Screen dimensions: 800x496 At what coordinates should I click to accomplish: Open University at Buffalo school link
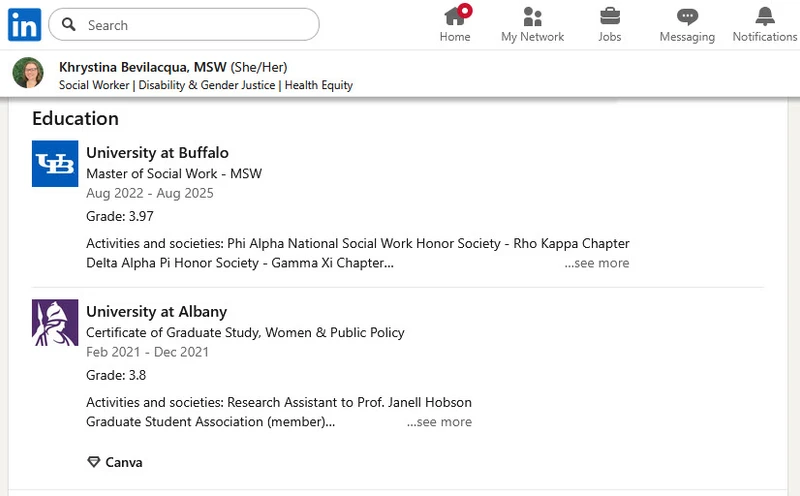(x=157, y=153)
